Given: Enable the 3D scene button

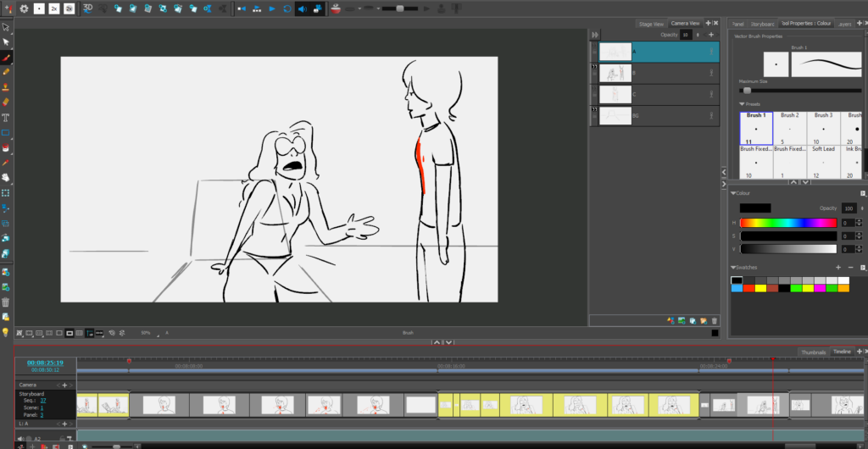Looking at the screenshot, I should pyautogui.click(x=88, y=8).
